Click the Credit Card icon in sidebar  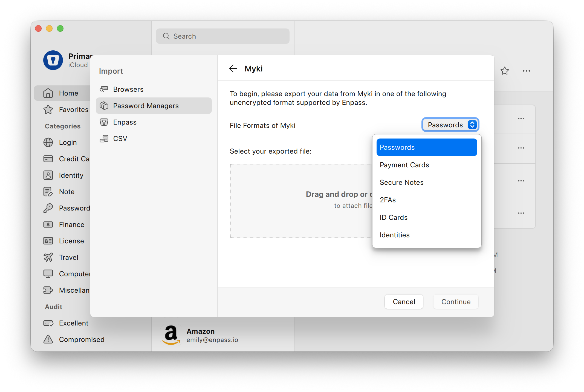(48, 159)
